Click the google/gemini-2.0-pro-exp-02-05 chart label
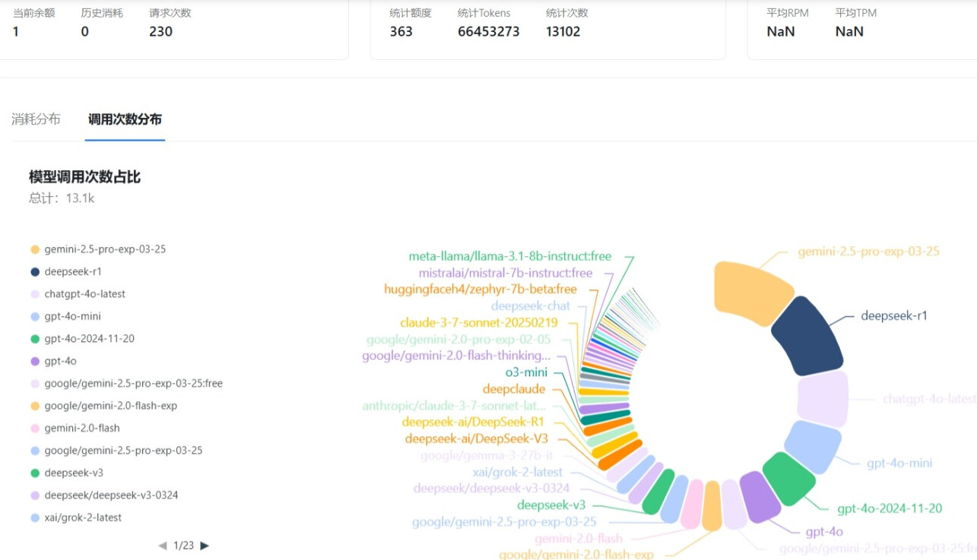This screenshot has height=560, width=977. pos(458,340)
